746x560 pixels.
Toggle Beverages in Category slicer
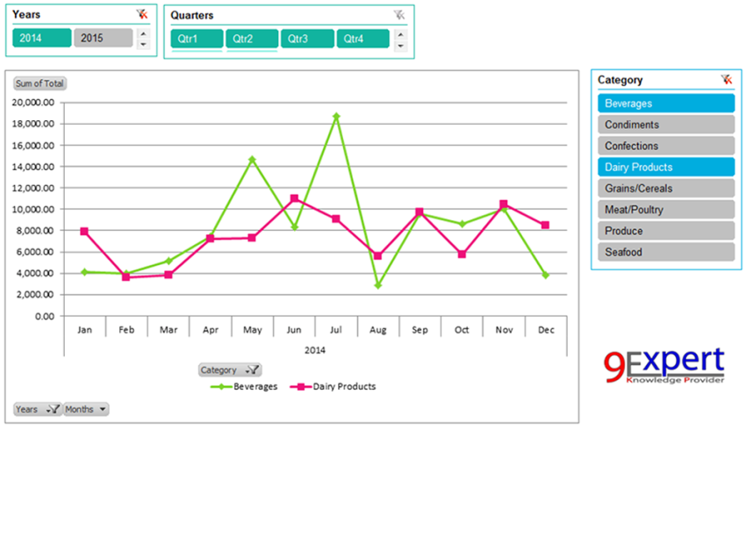[x=666, y=104]
